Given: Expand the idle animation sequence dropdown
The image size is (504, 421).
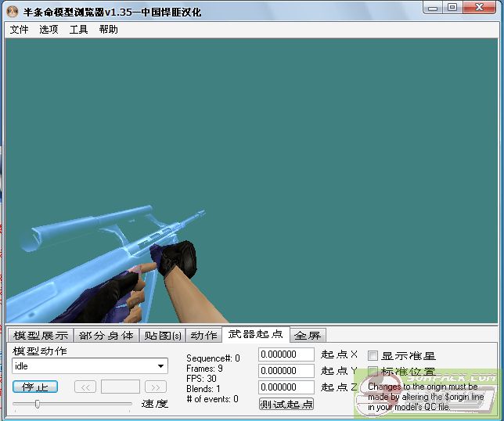Looking at the screenshot, I should [161, 366].
